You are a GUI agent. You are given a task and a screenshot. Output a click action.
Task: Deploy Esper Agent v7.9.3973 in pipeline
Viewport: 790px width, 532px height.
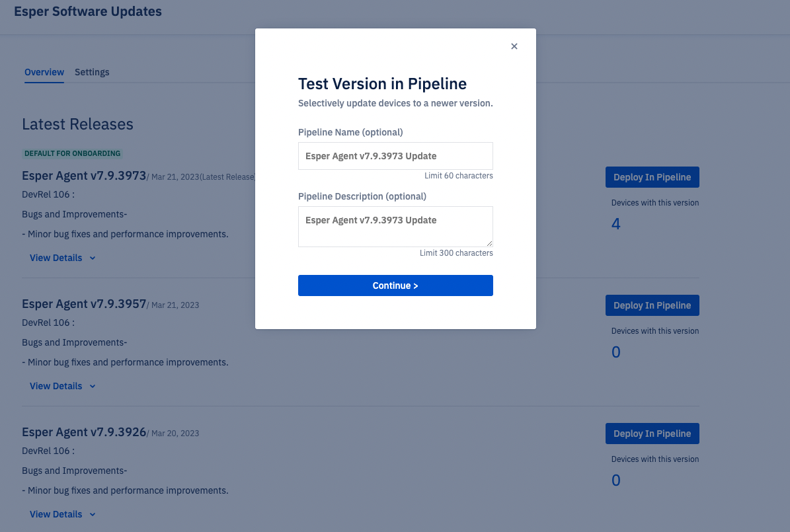click(652, 177)
